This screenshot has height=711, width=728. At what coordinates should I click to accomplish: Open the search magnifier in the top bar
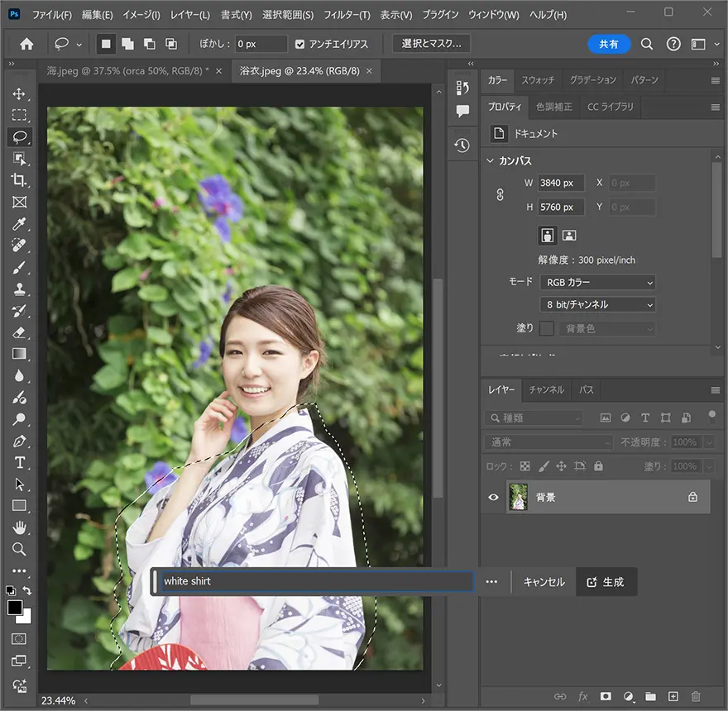coord(647,44)
